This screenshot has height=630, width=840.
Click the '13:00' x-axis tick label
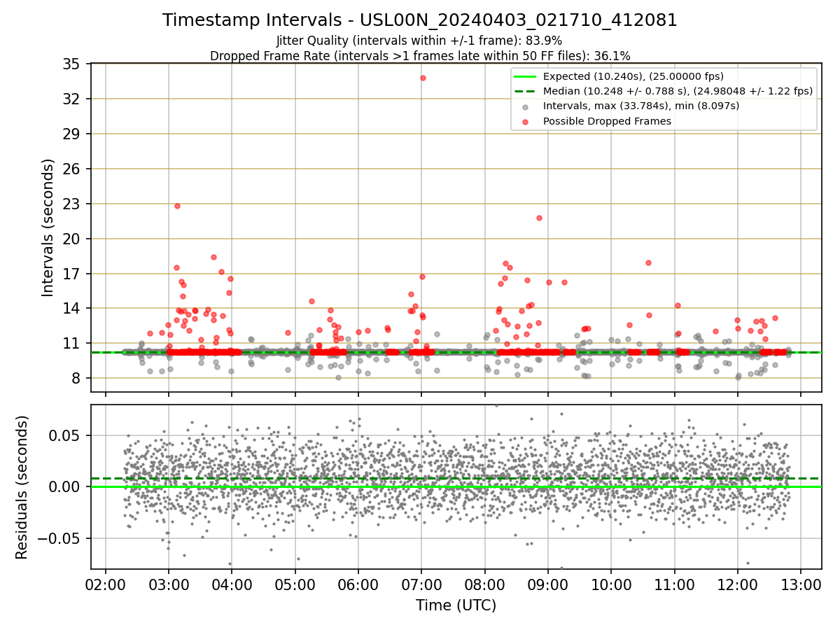[801, 584]
